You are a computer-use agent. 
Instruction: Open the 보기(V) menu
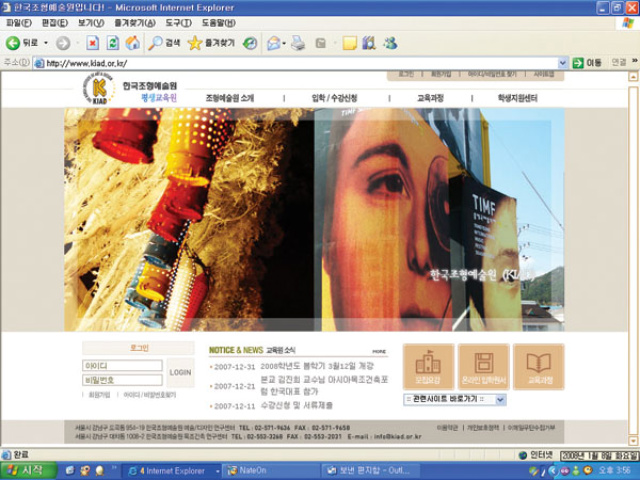click(91, 23)
